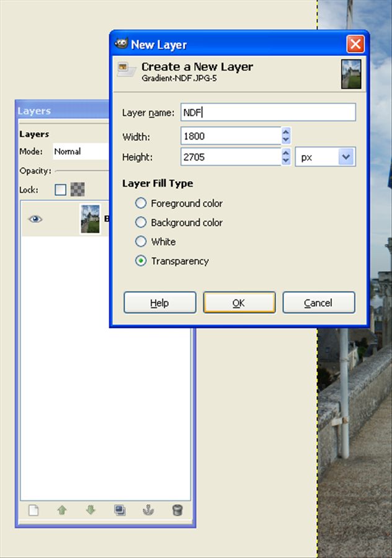Lower layer with green down arrow
This screenshot has width=392, height=558.
tap(91, 510)
